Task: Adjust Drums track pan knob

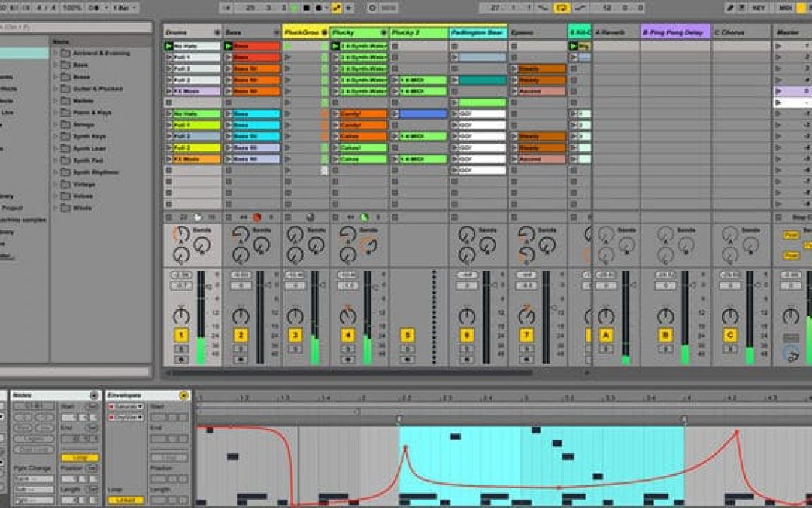Action: (181, 315)
